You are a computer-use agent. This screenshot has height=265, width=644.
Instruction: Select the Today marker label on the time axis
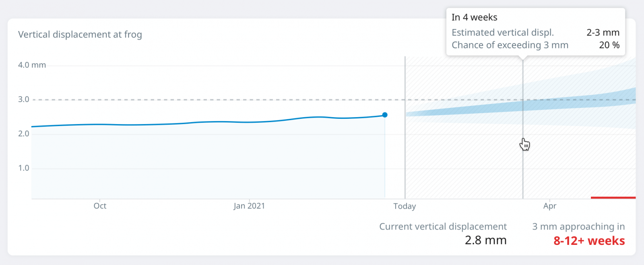click(405, 206)
